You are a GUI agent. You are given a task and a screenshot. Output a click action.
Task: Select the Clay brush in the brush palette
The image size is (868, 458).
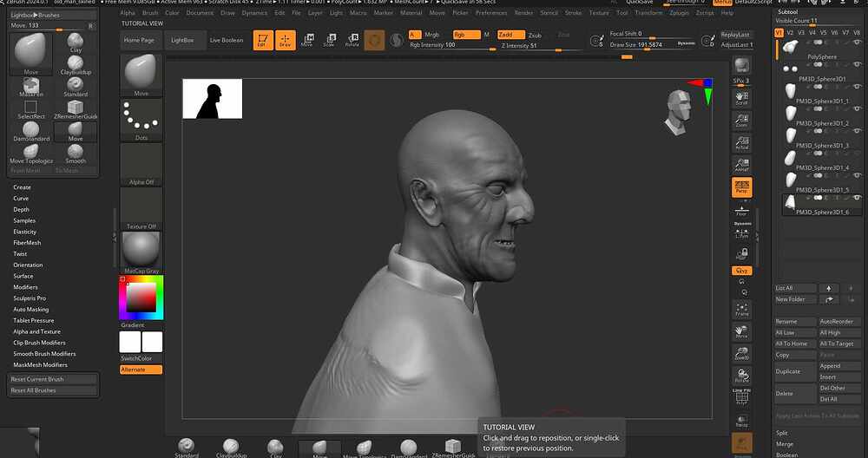point(76,43)
